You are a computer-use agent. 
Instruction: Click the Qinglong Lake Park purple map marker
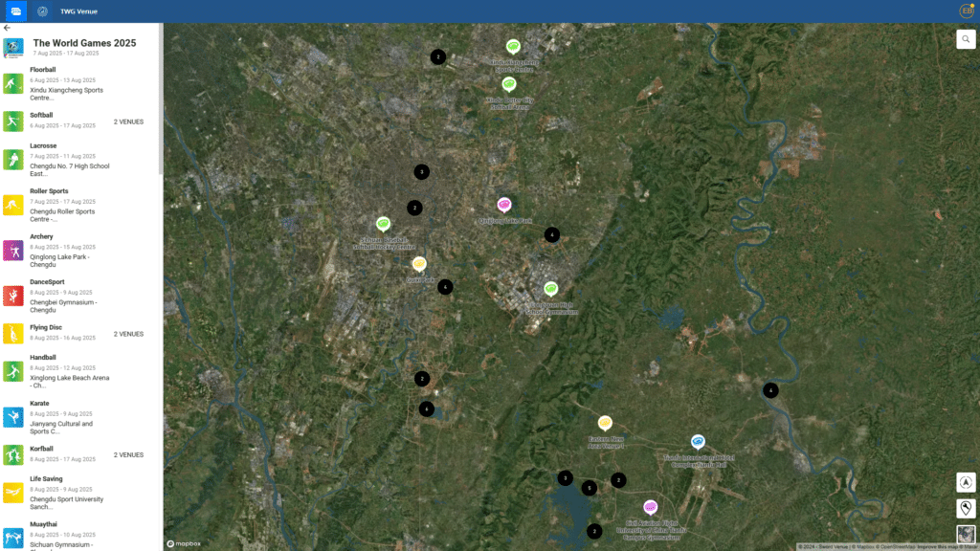point(504,205)
